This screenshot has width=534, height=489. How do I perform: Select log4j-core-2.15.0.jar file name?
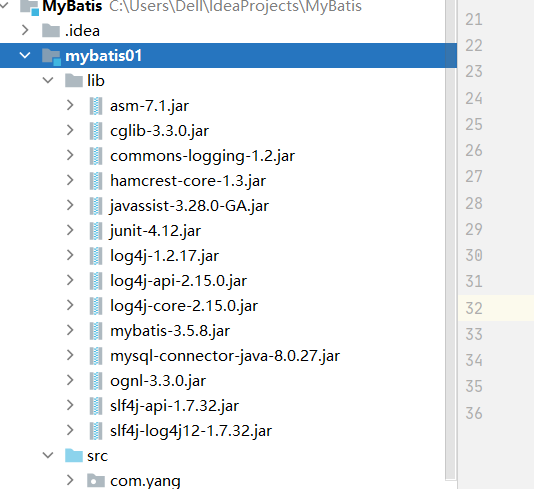click(184, 306)
